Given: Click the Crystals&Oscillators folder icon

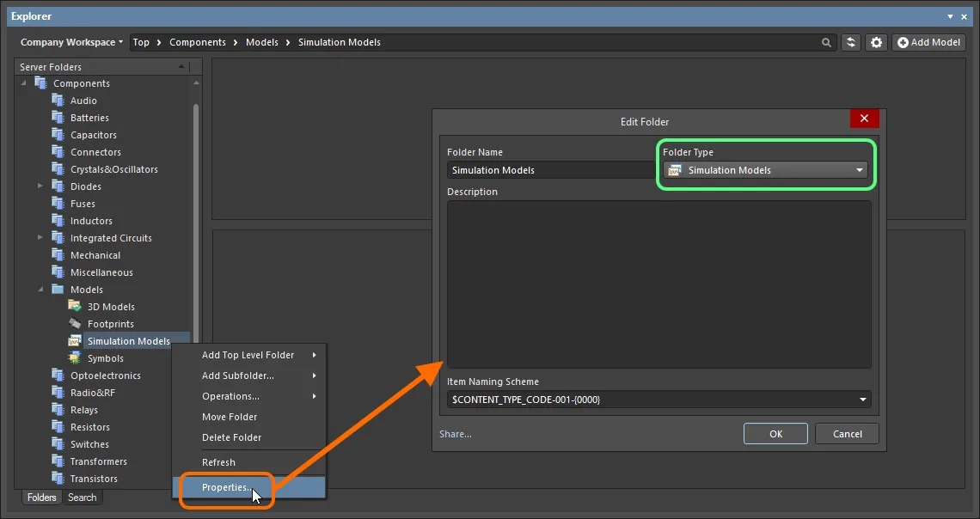Looking at the screenshot, I should tap(58, 168).
